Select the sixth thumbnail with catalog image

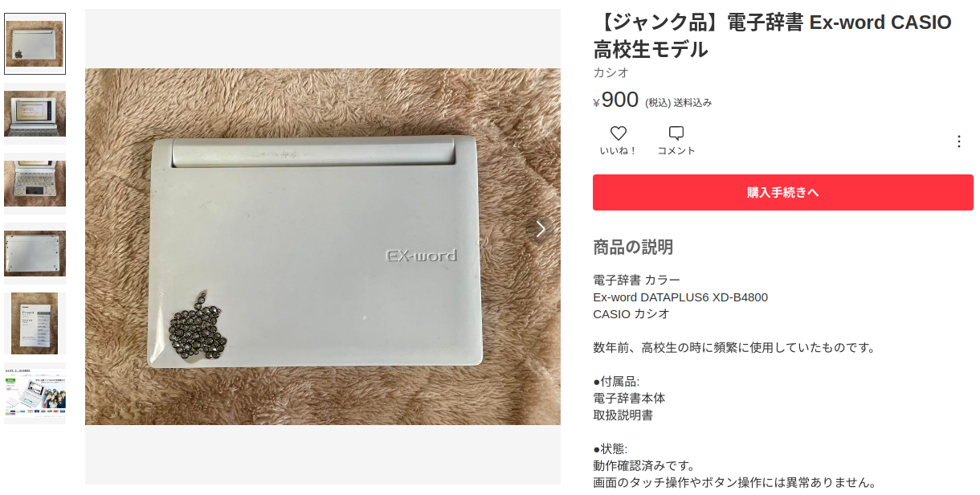click(x=35, y=393)
